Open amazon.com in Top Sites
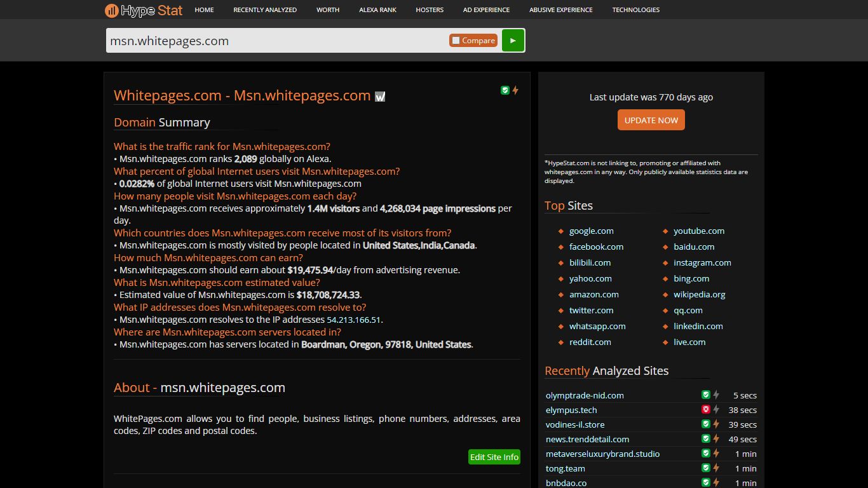 (x=594, y=294)
